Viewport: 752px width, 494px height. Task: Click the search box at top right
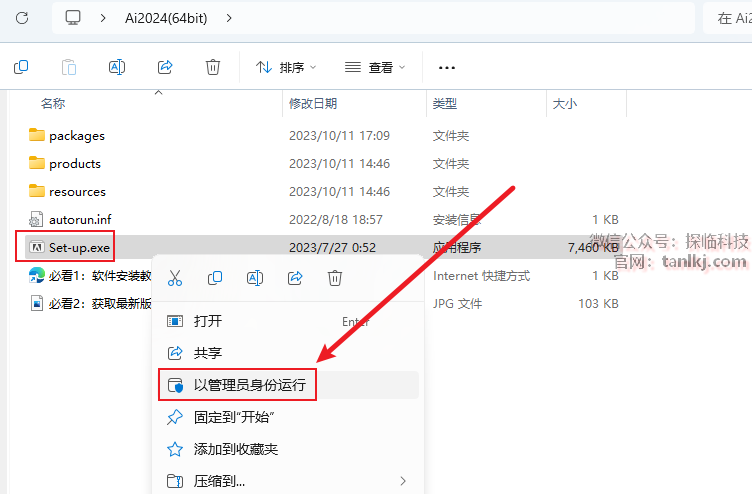728,18
